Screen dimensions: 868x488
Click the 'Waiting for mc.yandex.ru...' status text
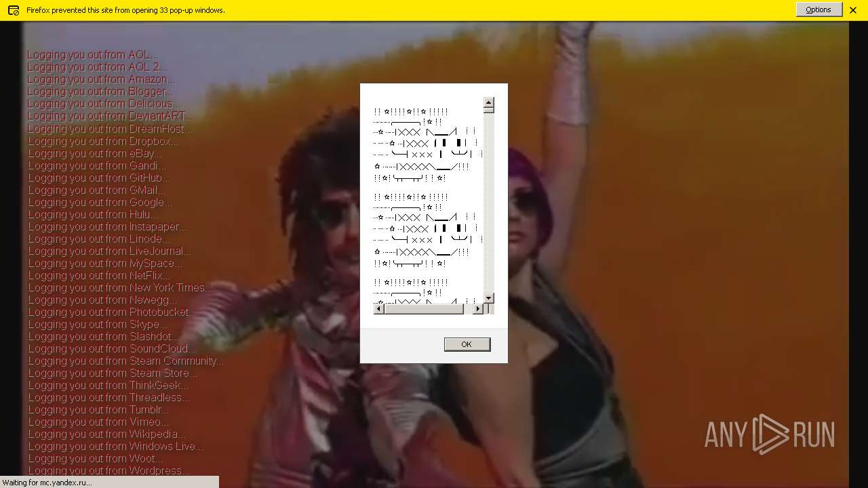point(47,483)
